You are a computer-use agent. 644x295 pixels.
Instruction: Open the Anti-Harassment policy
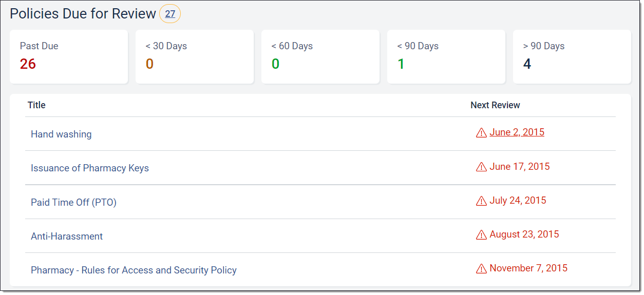(x=67, y=236)
